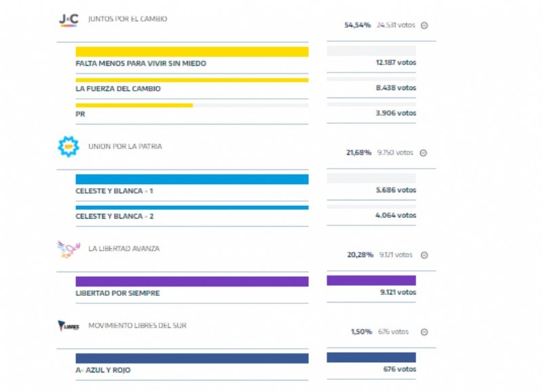Select the LIBERTAD POR SIEMPRE list

(117, 293)
